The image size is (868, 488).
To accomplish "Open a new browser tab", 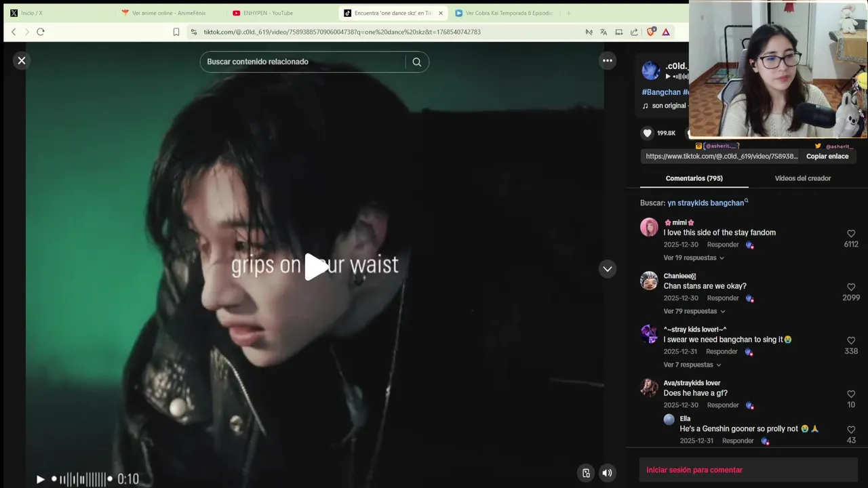I will coord(568,13).
